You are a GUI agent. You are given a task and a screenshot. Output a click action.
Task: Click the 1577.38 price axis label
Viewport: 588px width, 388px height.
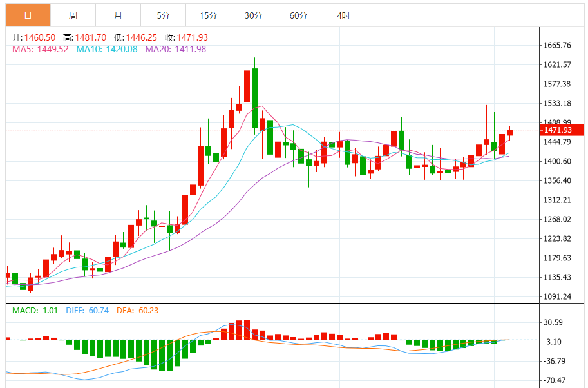coord(557,84)
